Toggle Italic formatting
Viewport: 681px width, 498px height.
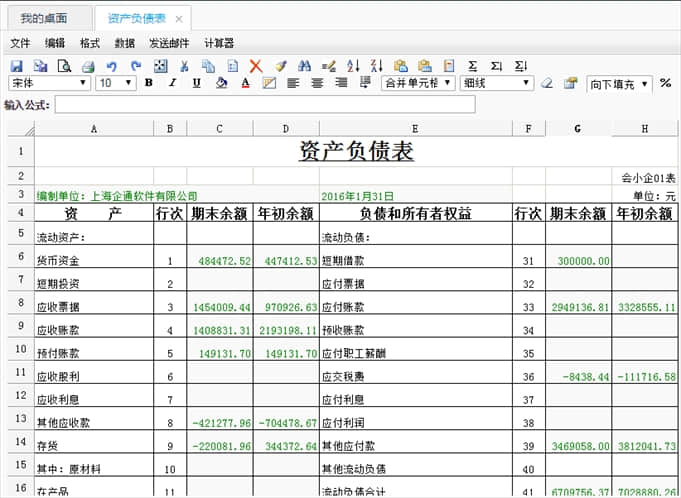click(x=172, y=82)
